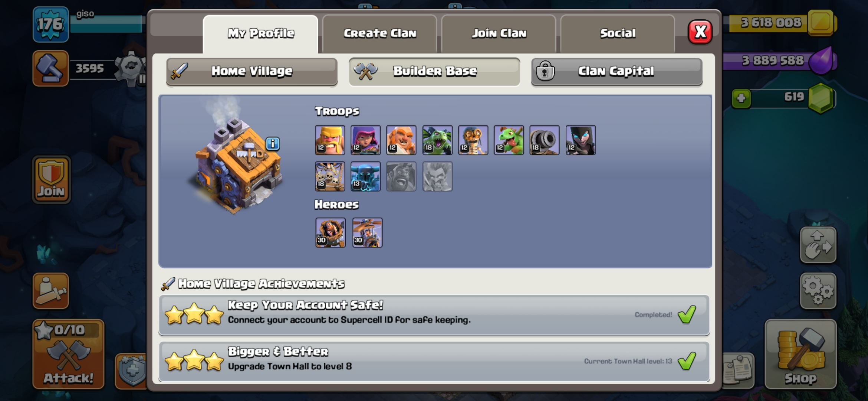Select the Night Witch troop icon

(581, 140)
